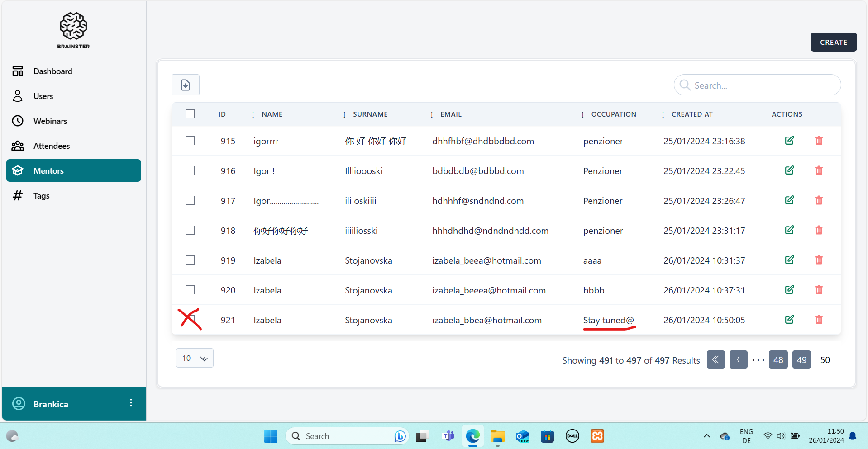Edit mentor row with ID 915
The image size is (868, 449).
(x=789, y=141)
